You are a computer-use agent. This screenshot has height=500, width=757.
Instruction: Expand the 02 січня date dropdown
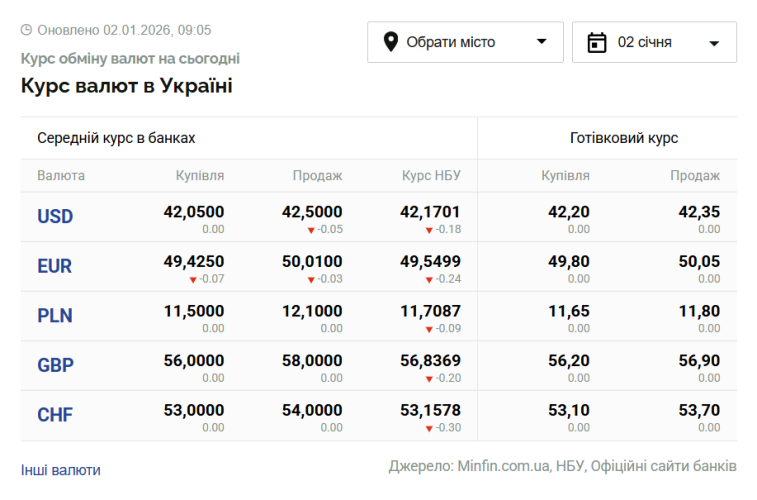[x=654, y=42]
